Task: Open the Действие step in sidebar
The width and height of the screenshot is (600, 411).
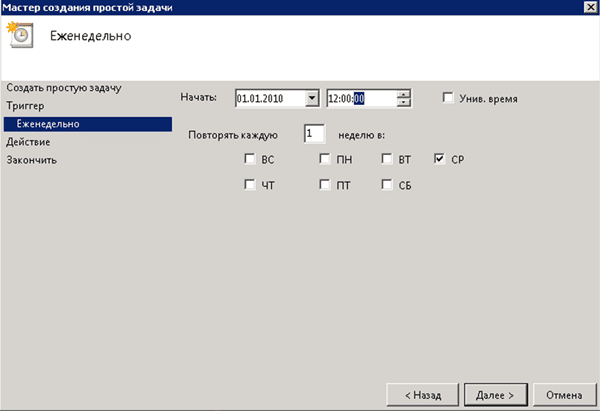Action: 28,142
